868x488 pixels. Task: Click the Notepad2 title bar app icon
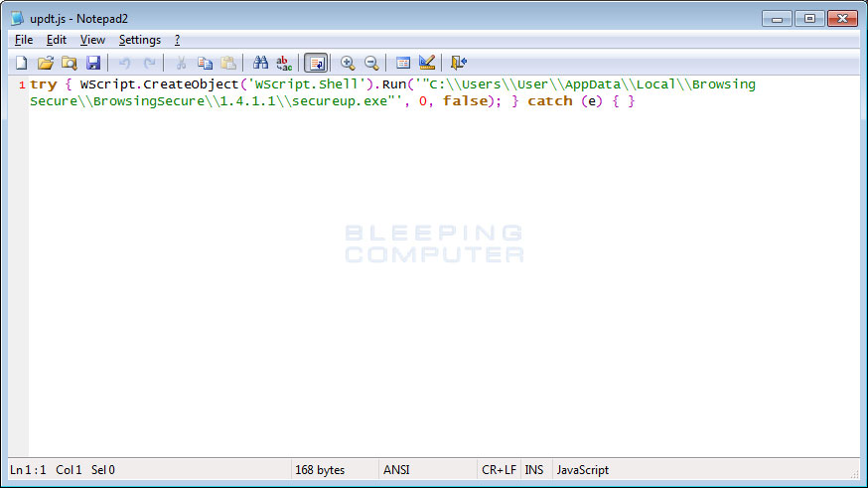coord(17,18)
